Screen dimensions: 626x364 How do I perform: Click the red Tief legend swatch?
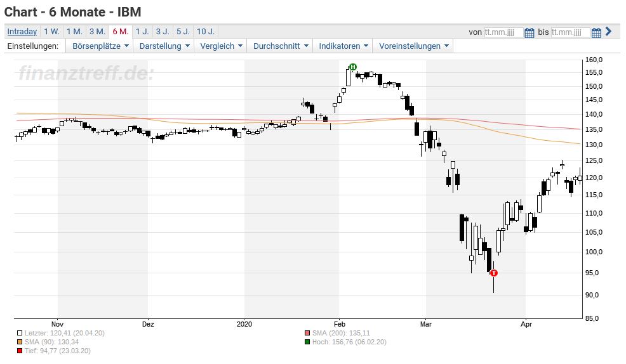20,351
